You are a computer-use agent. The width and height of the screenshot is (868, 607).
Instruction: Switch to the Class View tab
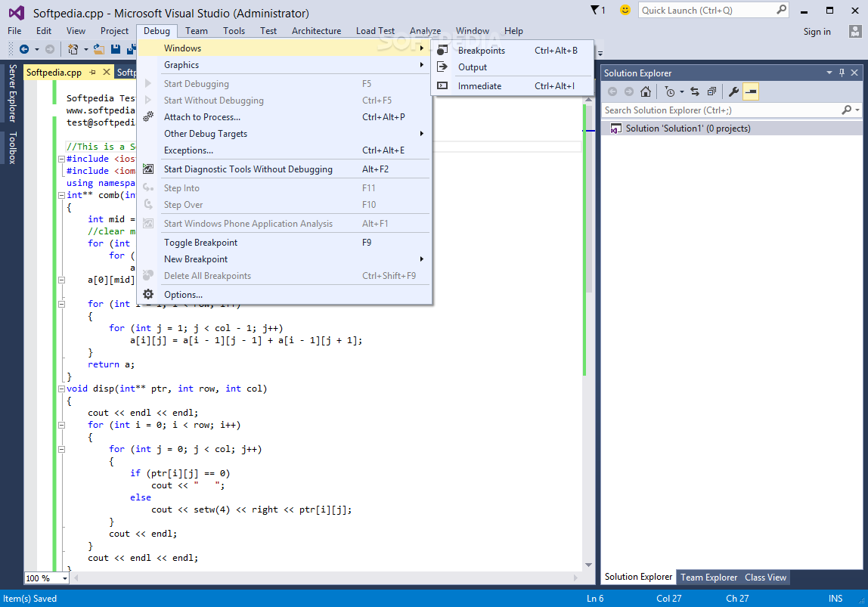[x=766, y=577]
